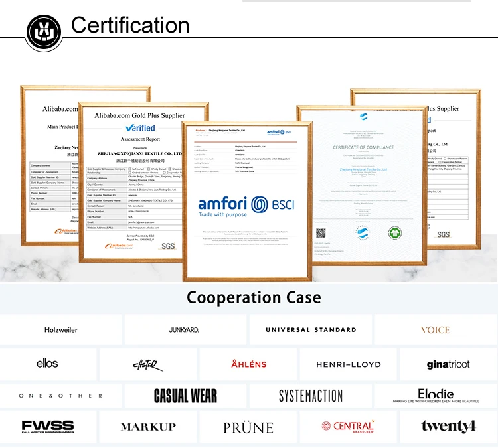The height and width of the screenshot is (448, 498).
Task: Select the MARKUP brand logo
Action: (148, 427)
